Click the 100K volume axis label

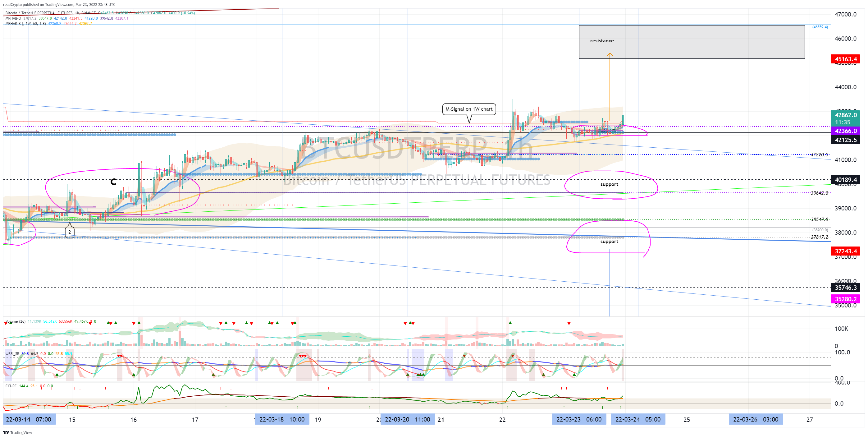click(841, 329)
